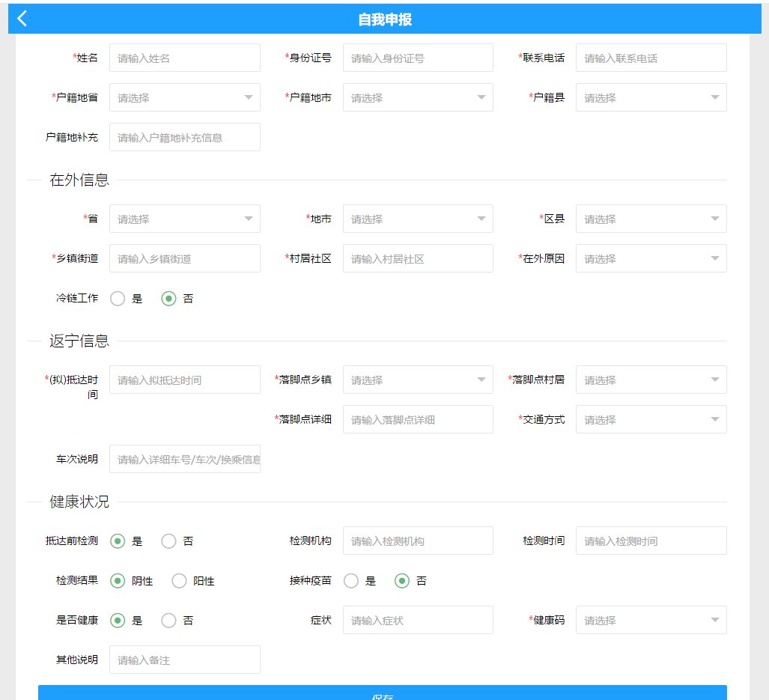Open the 健康码 dropdown
Viewport: 769px width, 700px height.
(x=651, y=621)
